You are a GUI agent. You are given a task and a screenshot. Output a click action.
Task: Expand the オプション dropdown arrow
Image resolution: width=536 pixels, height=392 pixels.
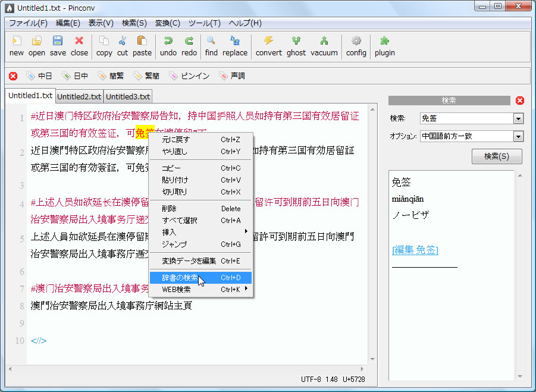click(x=518, y=136)
